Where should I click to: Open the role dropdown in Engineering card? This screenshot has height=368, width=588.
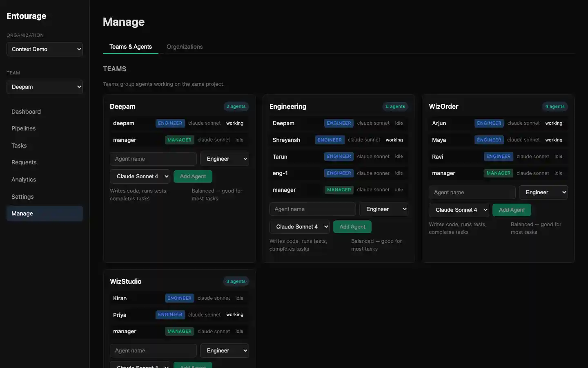[x=383, y=209]
